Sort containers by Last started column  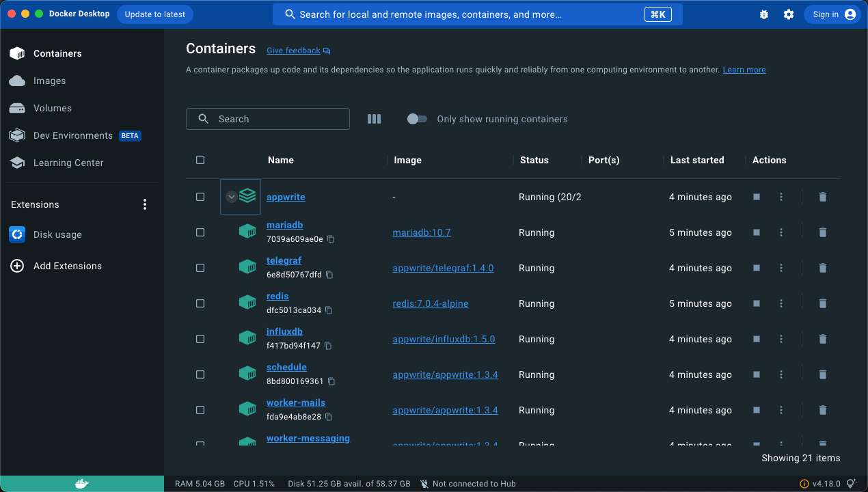[696, 160]
